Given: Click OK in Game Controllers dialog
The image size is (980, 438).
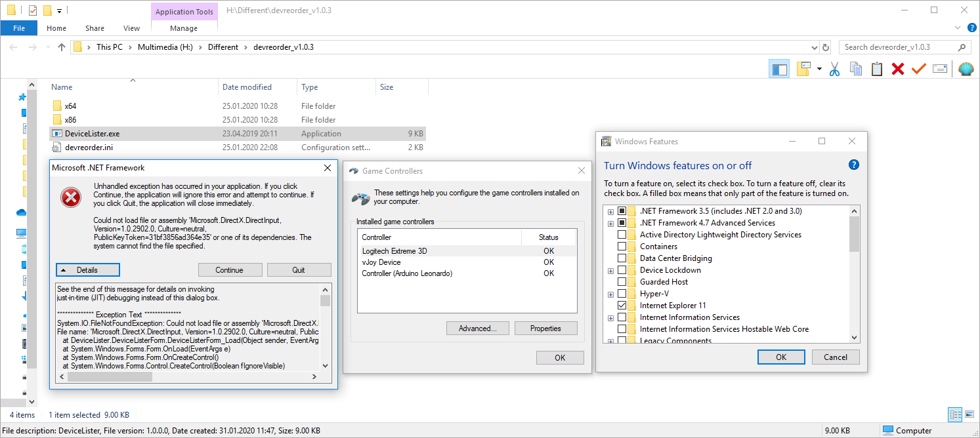Looking at the screenshot, I should click(x=560, y=357).
